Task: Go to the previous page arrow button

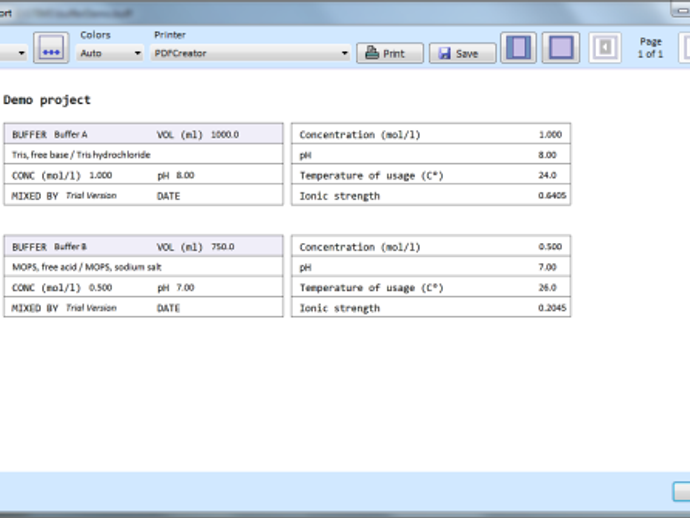Action: (x=605, y=48)
